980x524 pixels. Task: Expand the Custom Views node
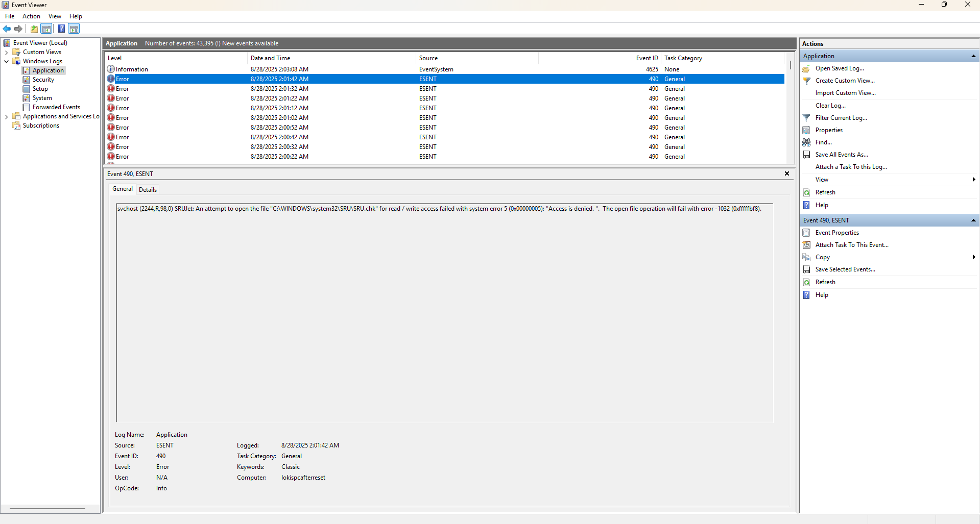(x=7, y=52)
